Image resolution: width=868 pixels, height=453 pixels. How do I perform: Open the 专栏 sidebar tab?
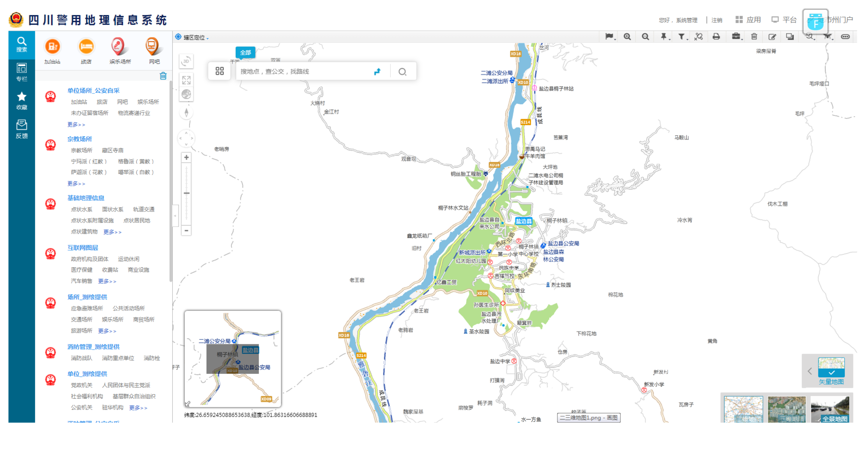coord(21,72)
